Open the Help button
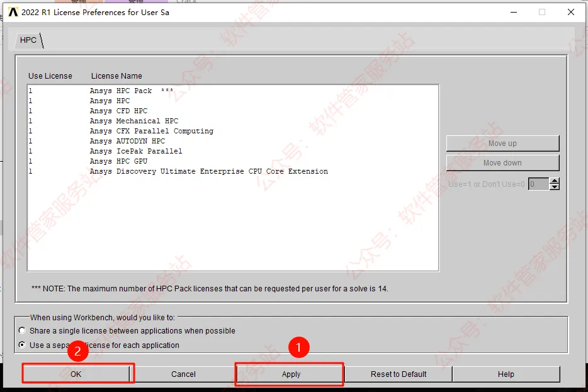The image size is (588, 392). point(506,374)
